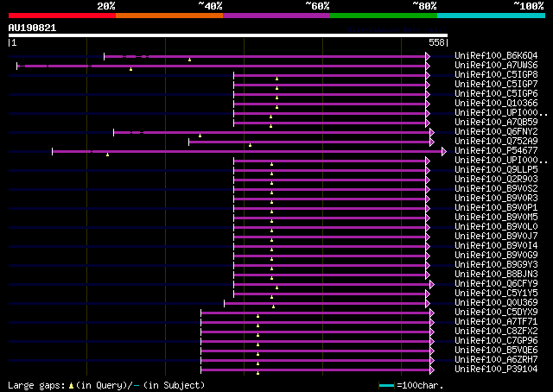This screenshot has width=553, height=392.
Task: Click the UniRef100_B9G9Y3 hit name
Action: pos(496,265)
